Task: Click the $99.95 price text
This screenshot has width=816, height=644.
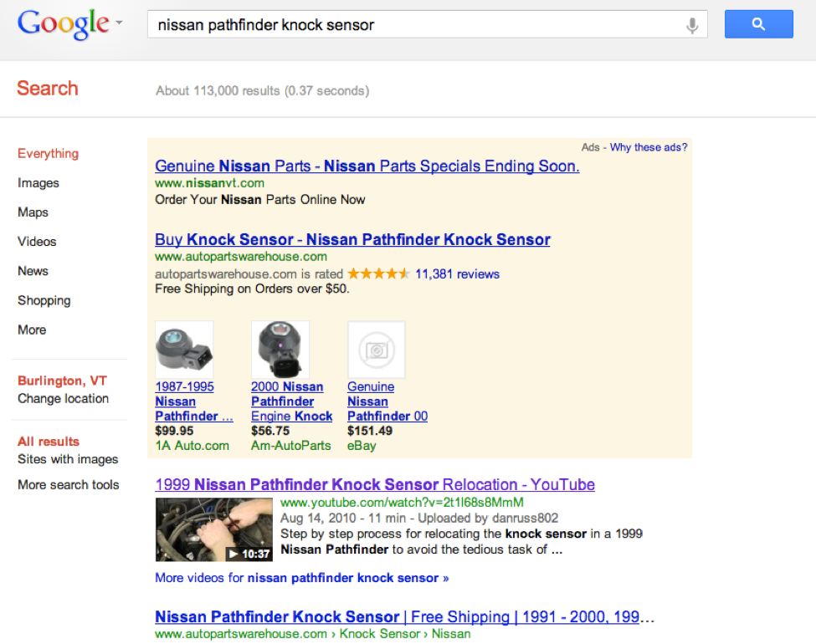Action: pyautogui.click(x=174, y=431)
